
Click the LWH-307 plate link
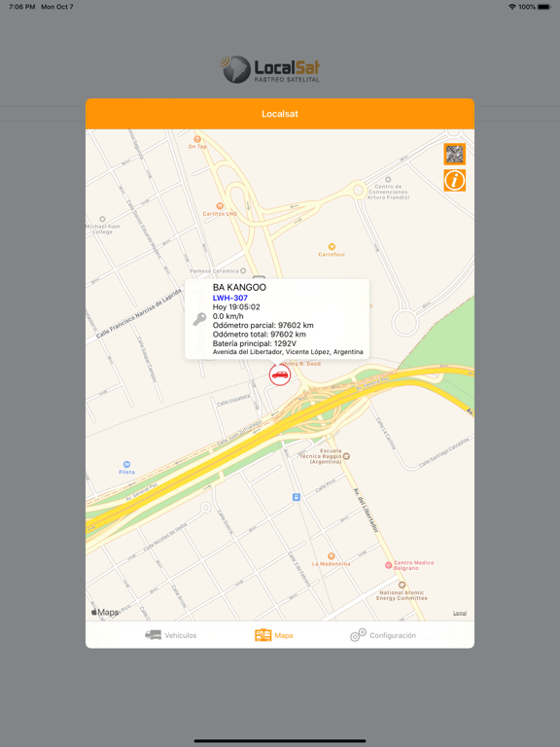[230, 298]
